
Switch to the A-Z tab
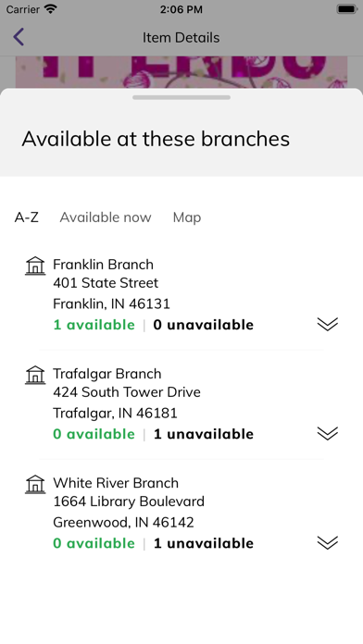tap(26, 217)
